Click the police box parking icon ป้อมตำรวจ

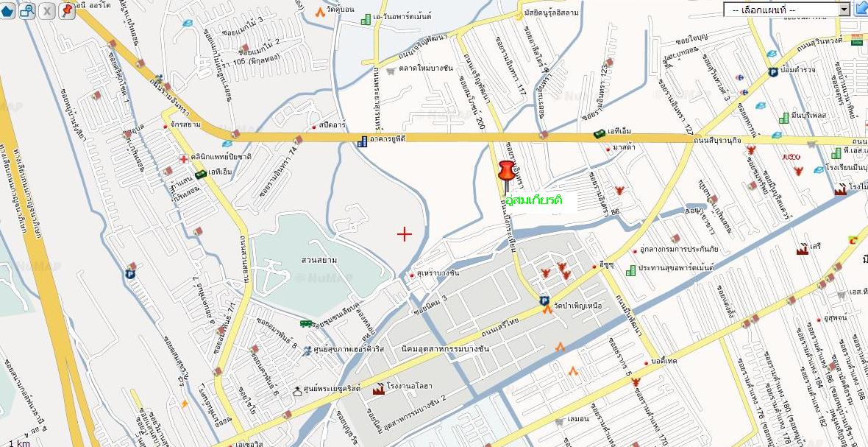coord(773,72)
